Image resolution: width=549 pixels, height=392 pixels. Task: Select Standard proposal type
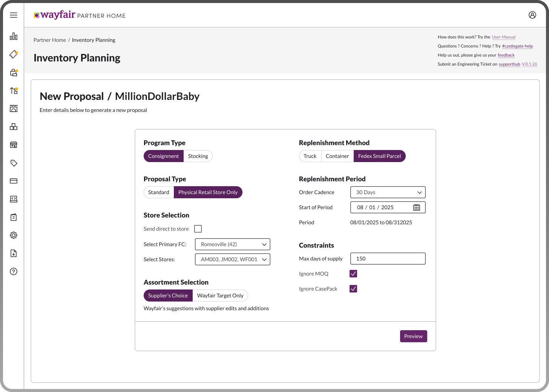[x=159, y=192]
